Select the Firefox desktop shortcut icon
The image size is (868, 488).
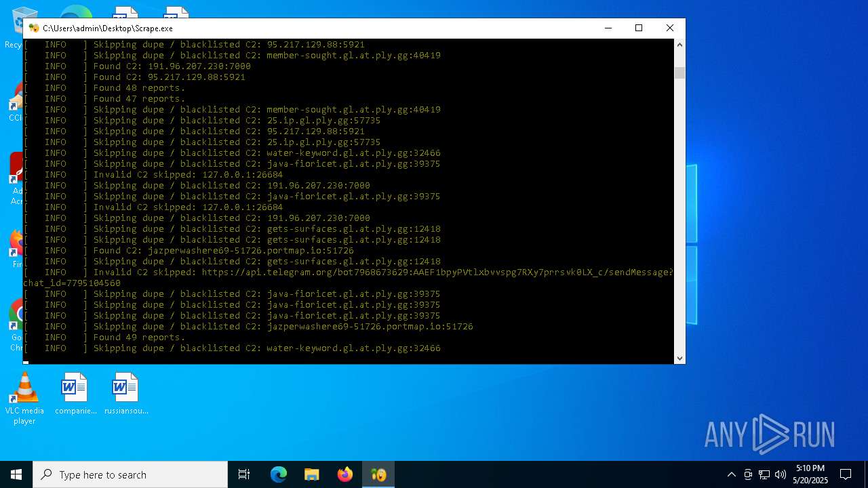pos(16,249)
